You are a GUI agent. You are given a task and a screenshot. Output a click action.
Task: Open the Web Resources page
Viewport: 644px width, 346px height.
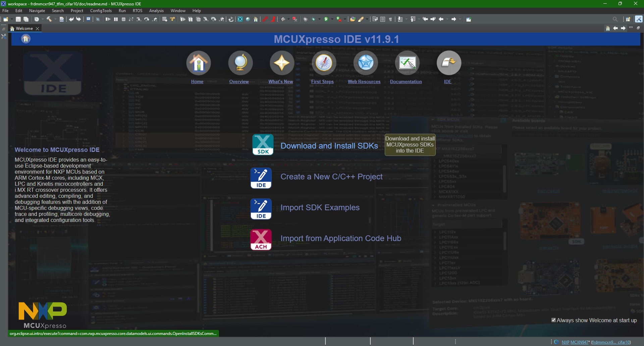pos(366,63)
